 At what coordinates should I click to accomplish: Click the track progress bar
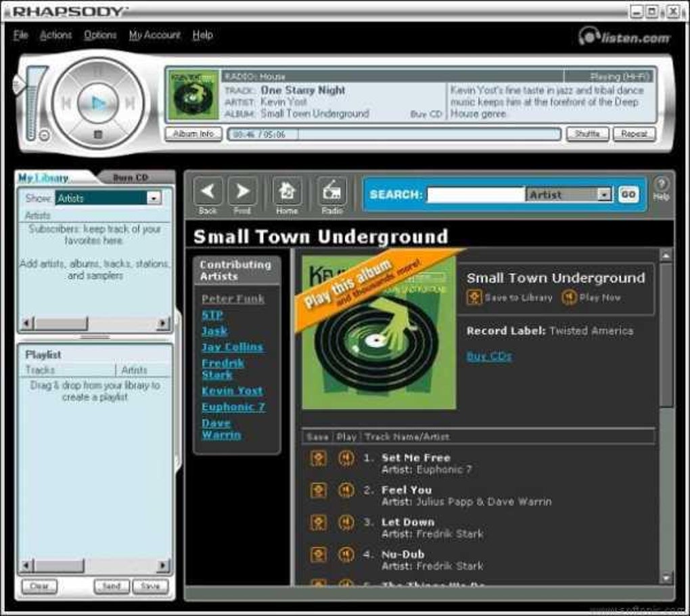tap(394, 134)
